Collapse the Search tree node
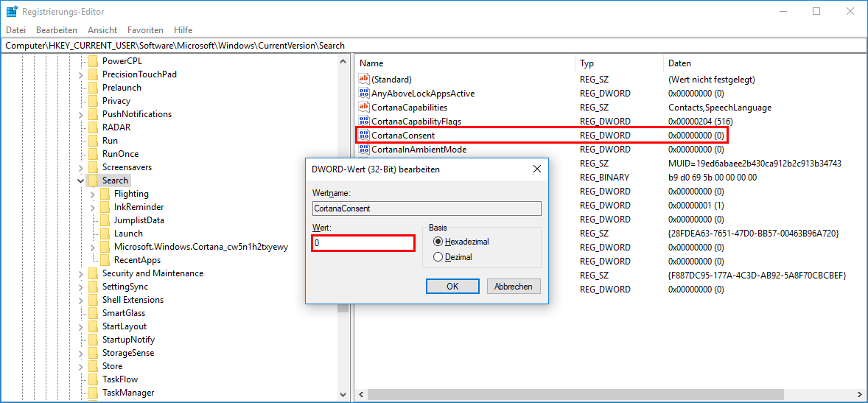The height and width of the screenshot is (403, 868). click(x=81, y=181)
